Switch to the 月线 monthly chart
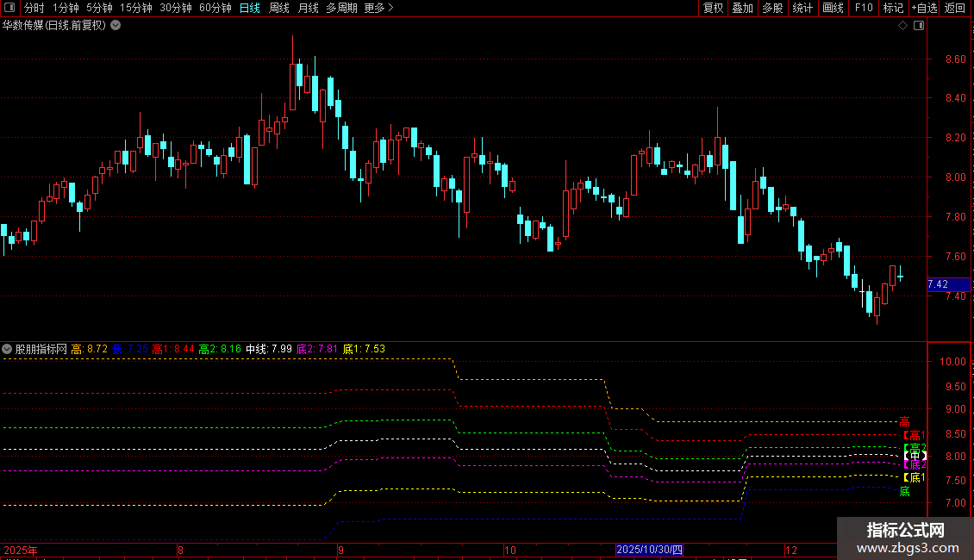 (308, 8)
